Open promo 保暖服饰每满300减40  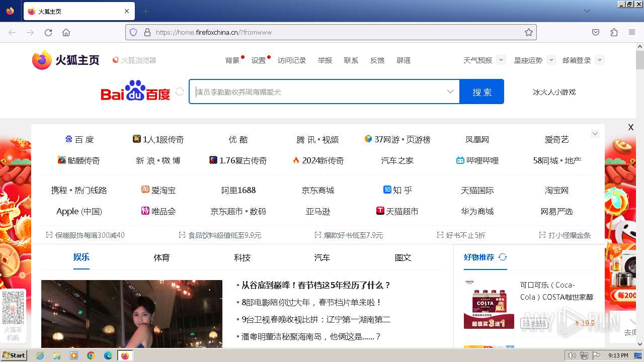click(85, 235)
